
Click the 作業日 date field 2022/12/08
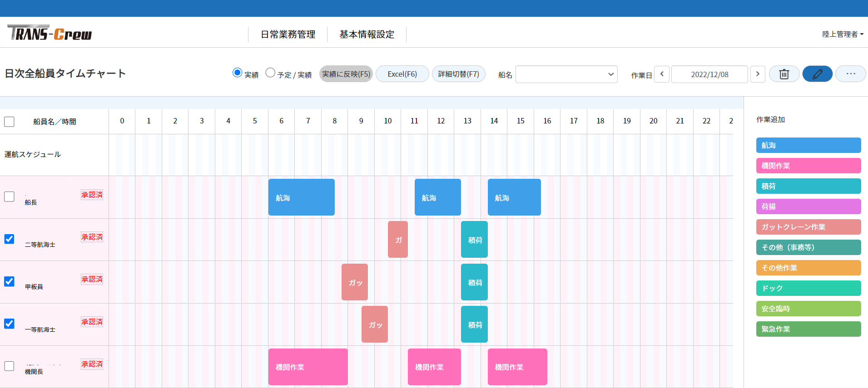pyautogui.click(x=709, y=74)
